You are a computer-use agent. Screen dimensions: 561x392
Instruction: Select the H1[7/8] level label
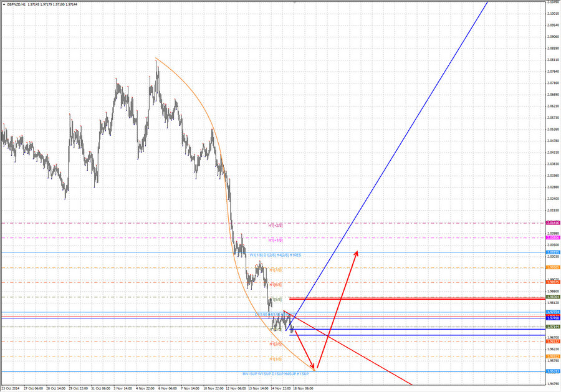tap(276, 270)
